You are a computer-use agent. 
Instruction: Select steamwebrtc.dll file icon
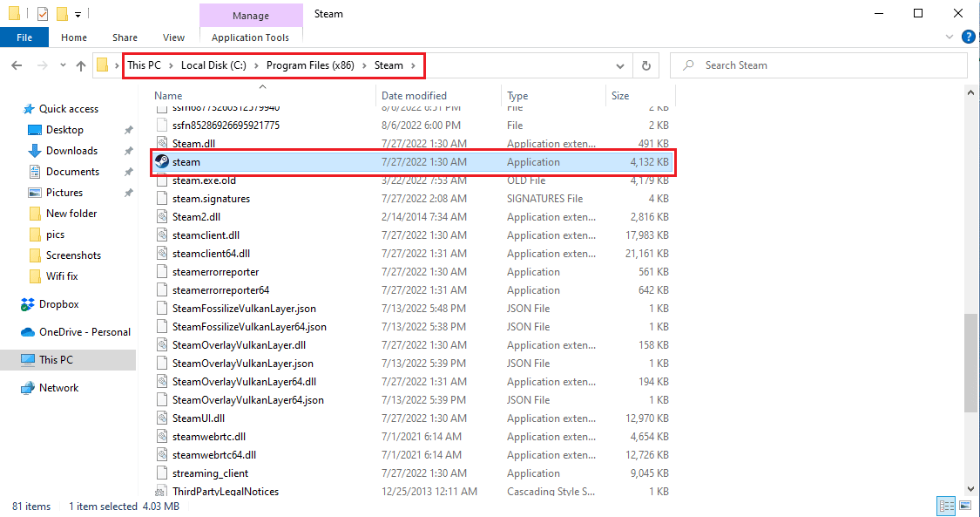tap(162, 437)
